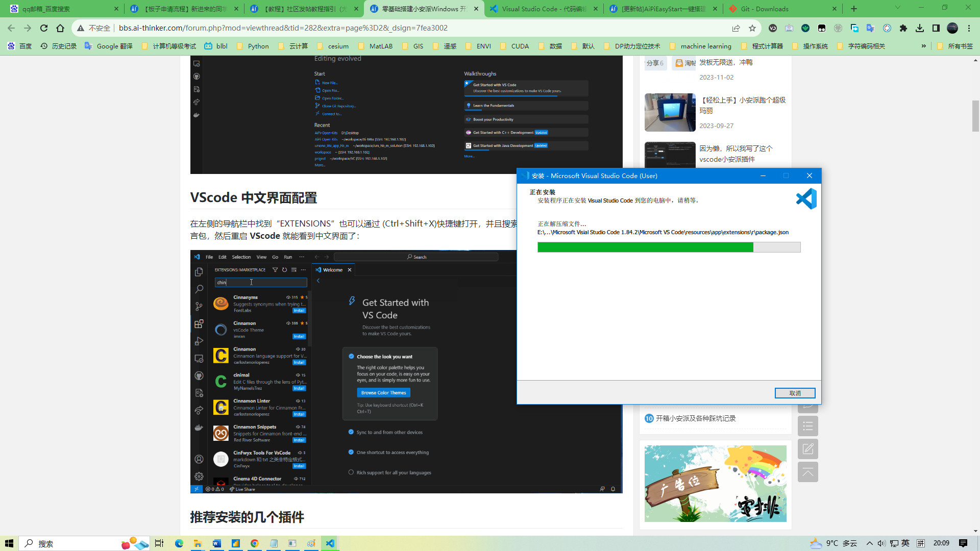Expand the MatLAB bookmark folder
Image resolution: width=980 pixels, height=551 pixels.
click(376, 46)
